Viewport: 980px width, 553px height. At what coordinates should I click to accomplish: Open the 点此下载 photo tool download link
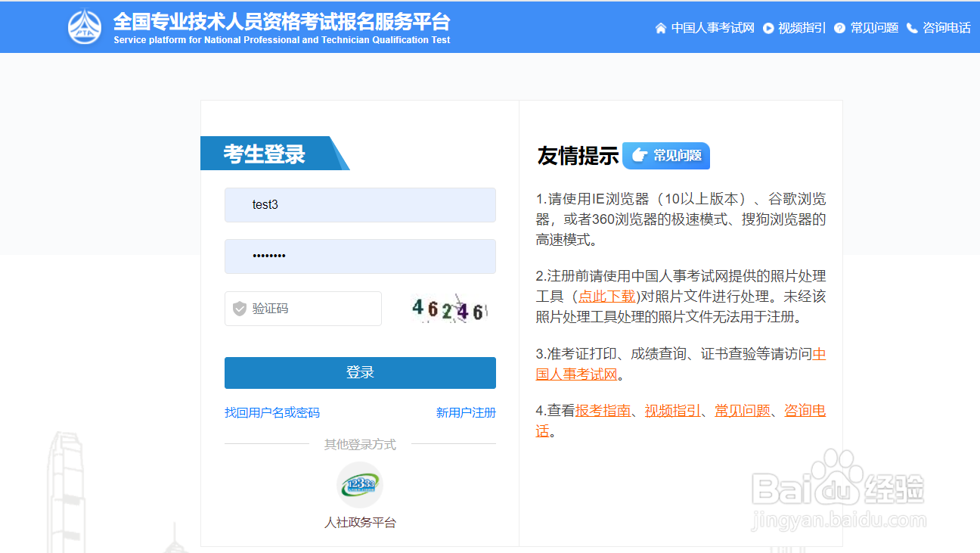[x=606, y=297]
